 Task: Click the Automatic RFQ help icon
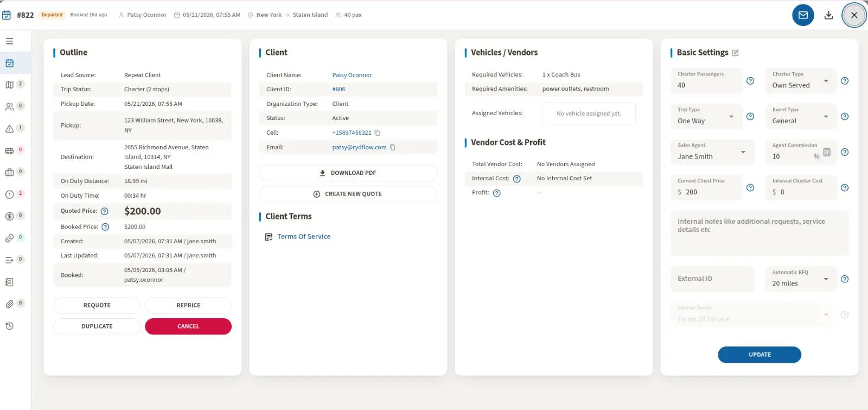[x=845, y=279]
